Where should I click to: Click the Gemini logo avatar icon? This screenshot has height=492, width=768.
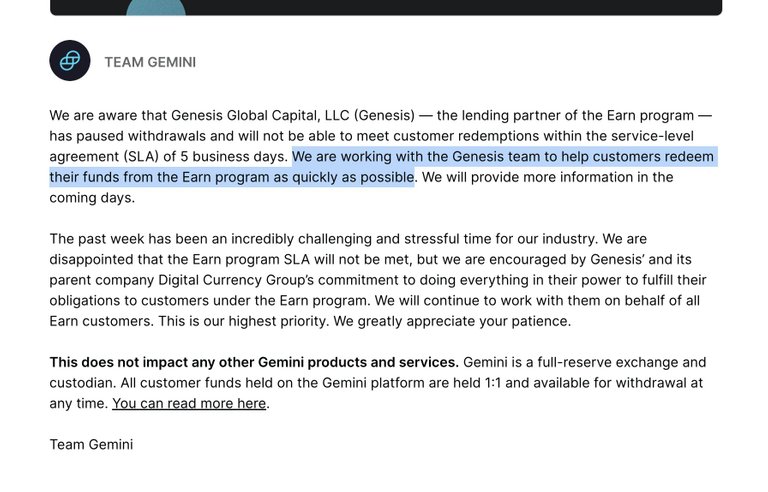[x=70, y=61]
